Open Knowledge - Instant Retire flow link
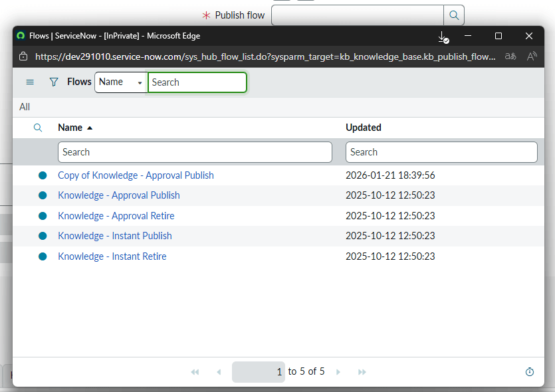Viewport: 555px width, 392px height. (x=112, y=256)
